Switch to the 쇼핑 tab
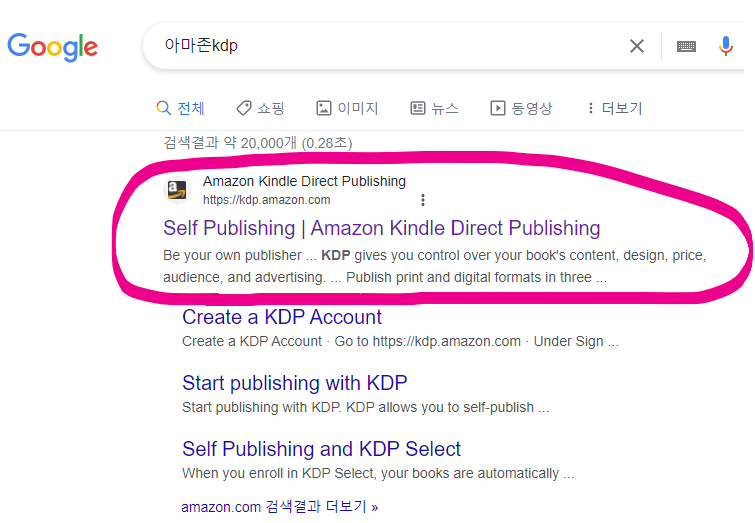The height and width of the screenshot is (523, 755). pyautogui.click(x=260, y=108)
